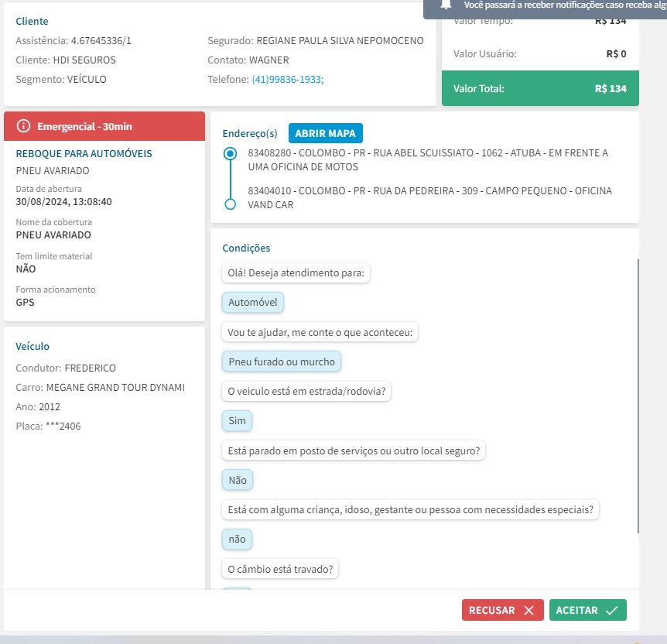The width and height of the screenshot is (667, 644).
Task: Click the plate value ***2406
Action: [x=63, y=426]
